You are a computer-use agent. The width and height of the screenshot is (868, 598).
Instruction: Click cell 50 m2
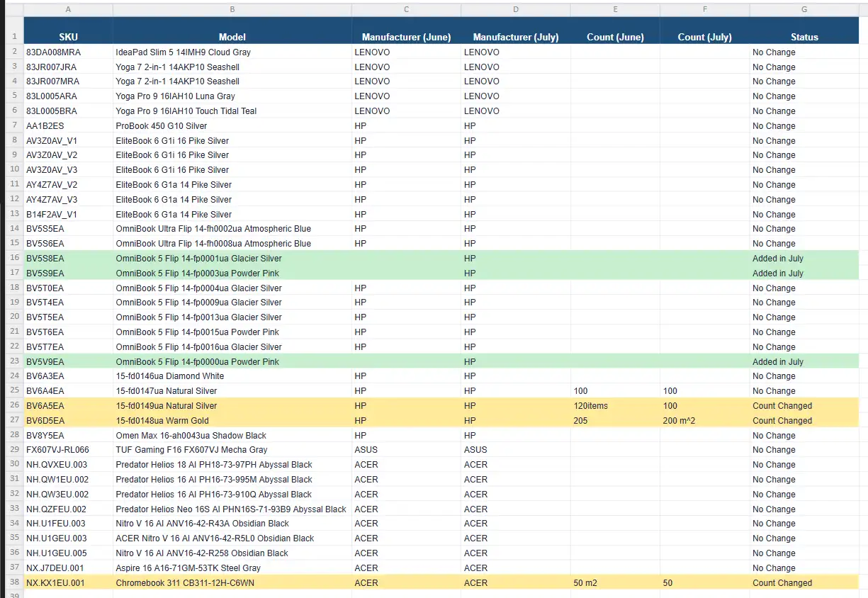point(615,583)
